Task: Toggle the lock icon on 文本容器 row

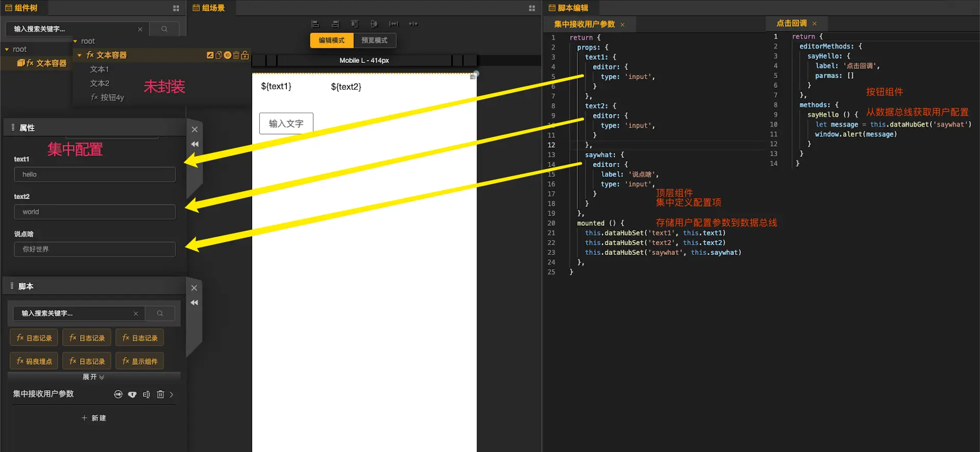Action: (x=245, y=55)
